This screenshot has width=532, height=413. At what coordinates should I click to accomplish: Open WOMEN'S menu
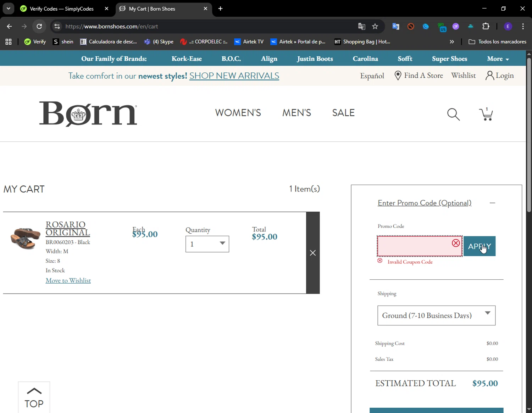pyautogui.click(x=238, y=113)
